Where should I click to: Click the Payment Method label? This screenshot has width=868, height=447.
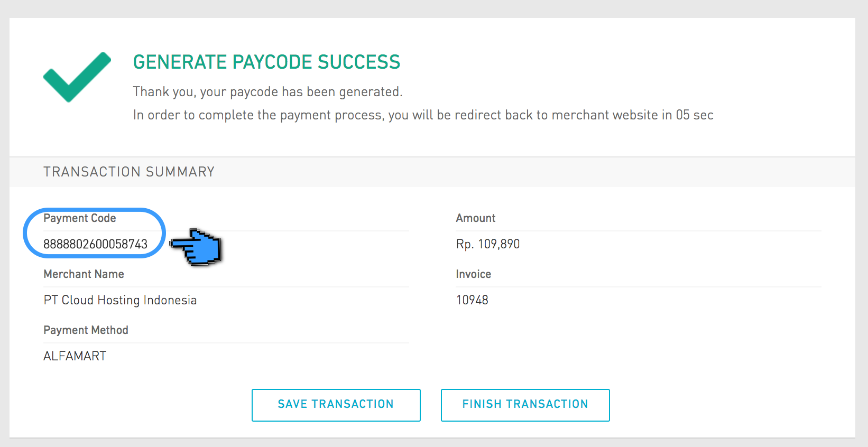pyautogui.click(x=86, y=330)
